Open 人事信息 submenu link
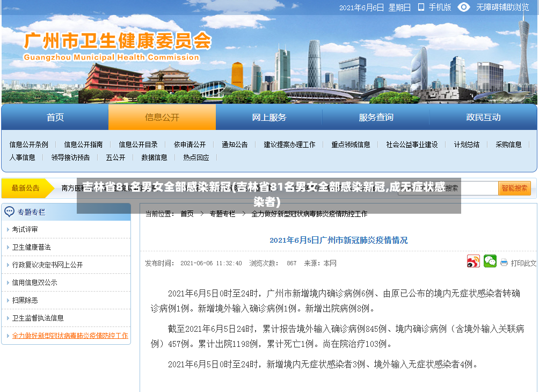 tap(23, 157)
